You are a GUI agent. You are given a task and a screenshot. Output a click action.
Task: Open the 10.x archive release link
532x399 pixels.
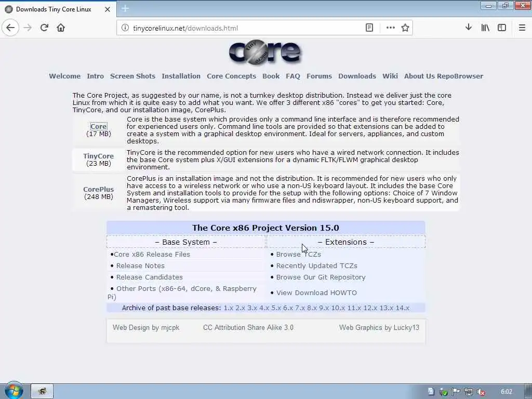click(x=338, y=308)
